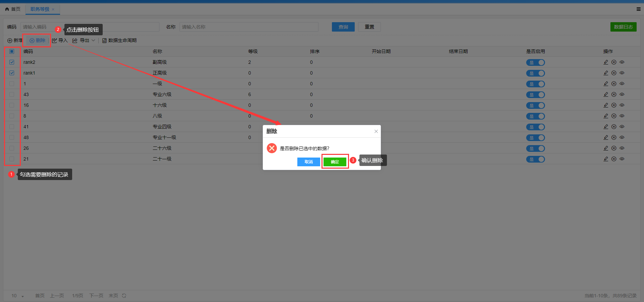Check the row with code 41
644x302 pixels.
12,127
